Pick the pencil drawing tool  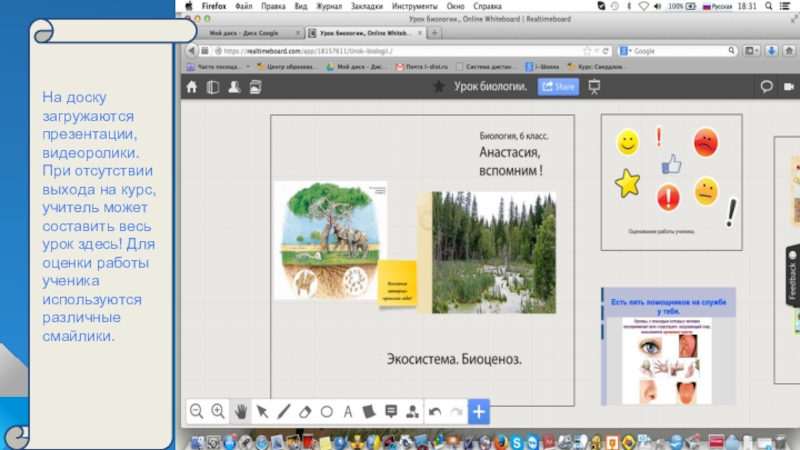tap(284, 411)
